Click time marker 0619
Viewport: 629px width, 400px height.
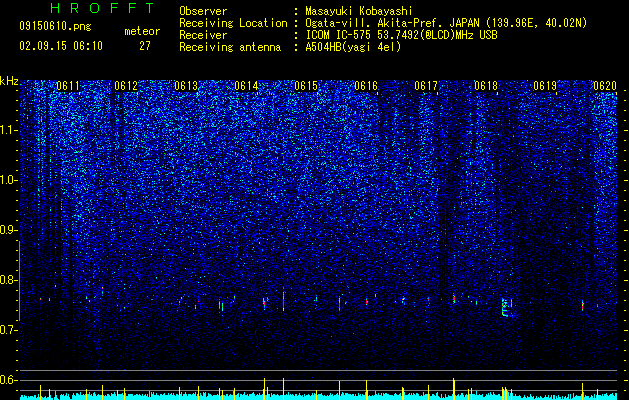pos(546,86)
